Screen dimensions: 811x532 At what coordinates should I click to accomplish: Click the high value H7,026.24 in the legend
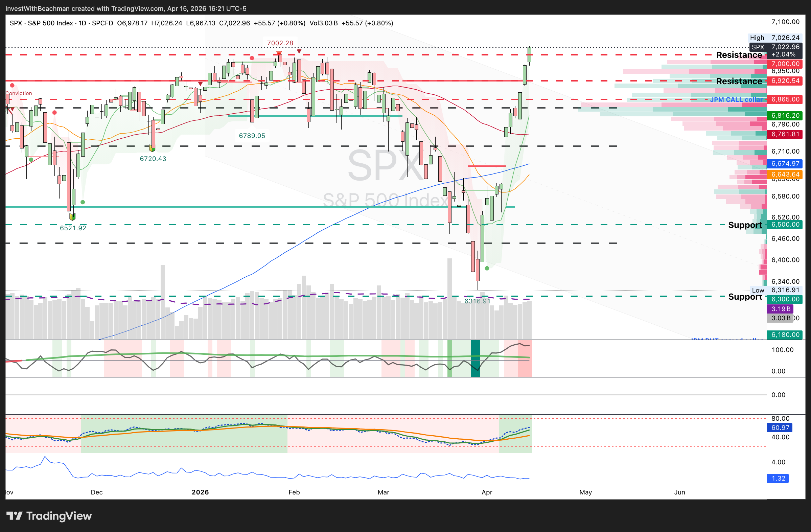167,23
